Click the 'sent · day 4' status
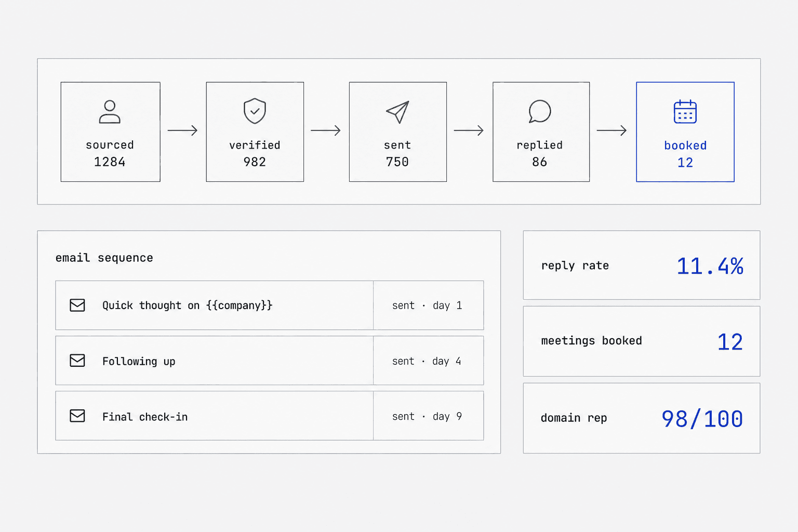The width and height of the screenshot is (798, 532). coord(427,361)
